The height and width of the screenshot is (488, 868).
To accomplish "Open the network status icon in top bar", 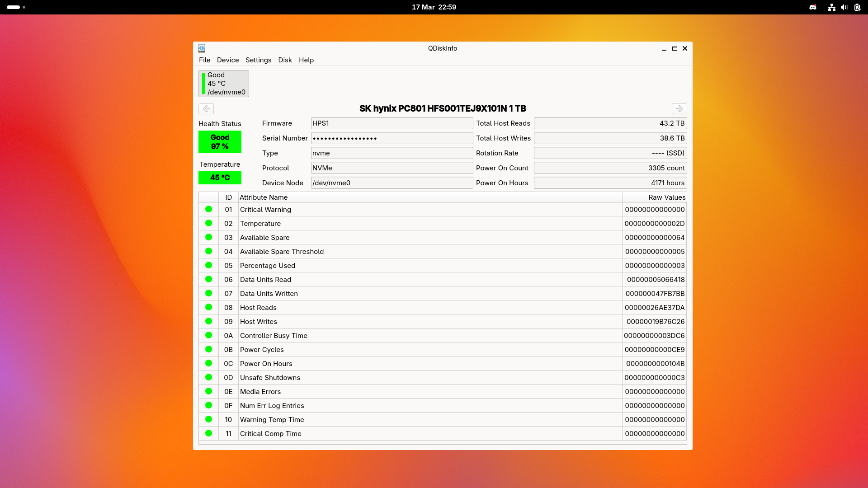I will pos(831,7).
